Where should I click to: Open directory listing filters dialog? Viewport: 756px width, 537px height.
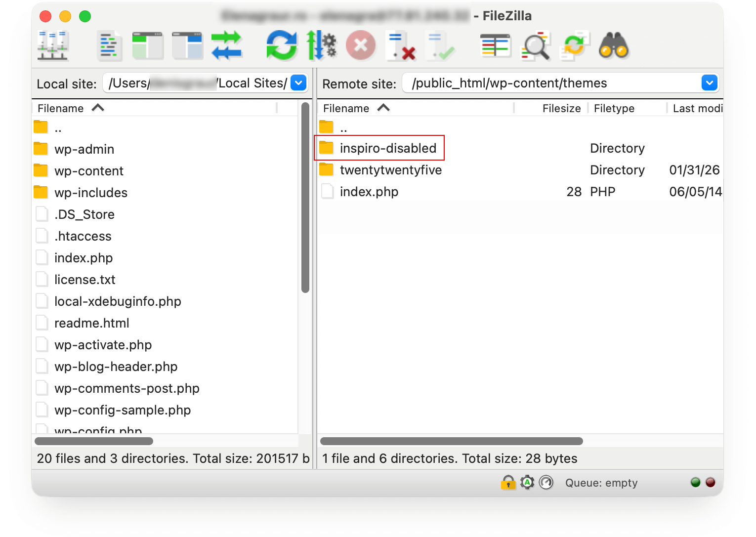496,46
